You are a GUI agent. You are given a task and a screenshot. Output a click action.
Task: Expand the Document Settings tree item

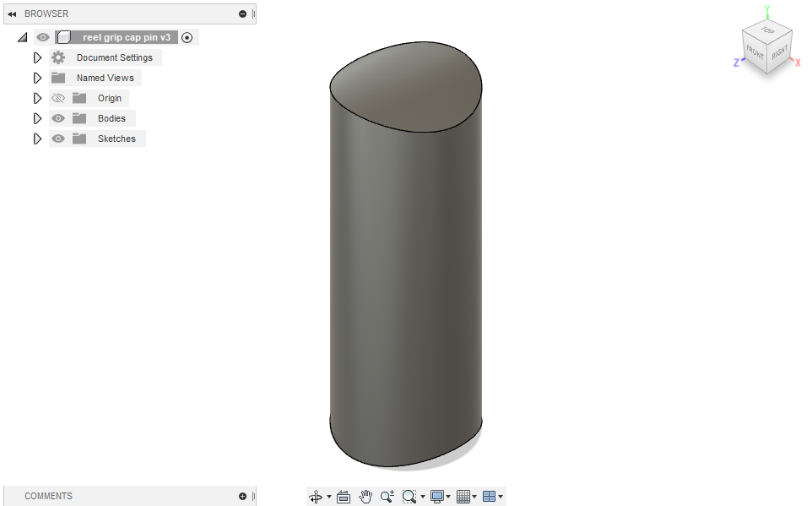(x=37, y=57)
